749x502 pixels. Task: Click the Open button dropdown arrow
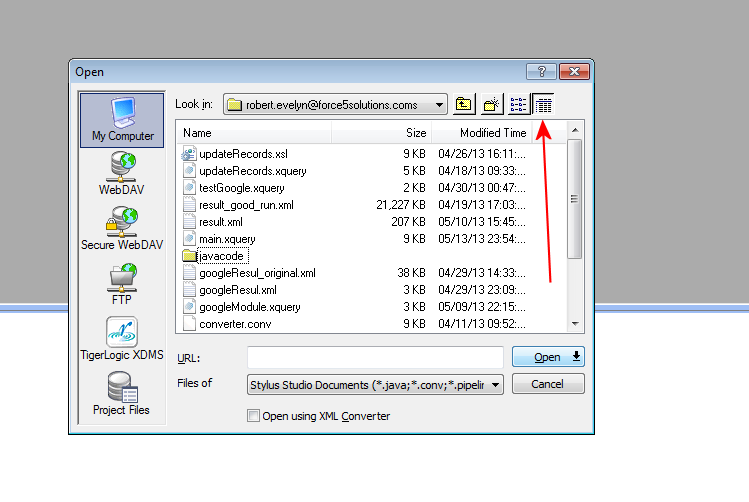(x=576, y=357)
